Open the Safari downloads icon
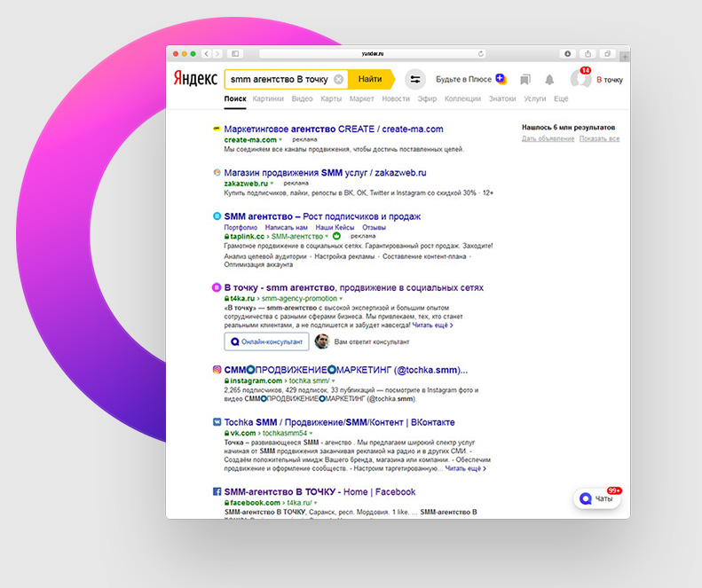Viewport: 702px width, 588px height. coord(568,54)
